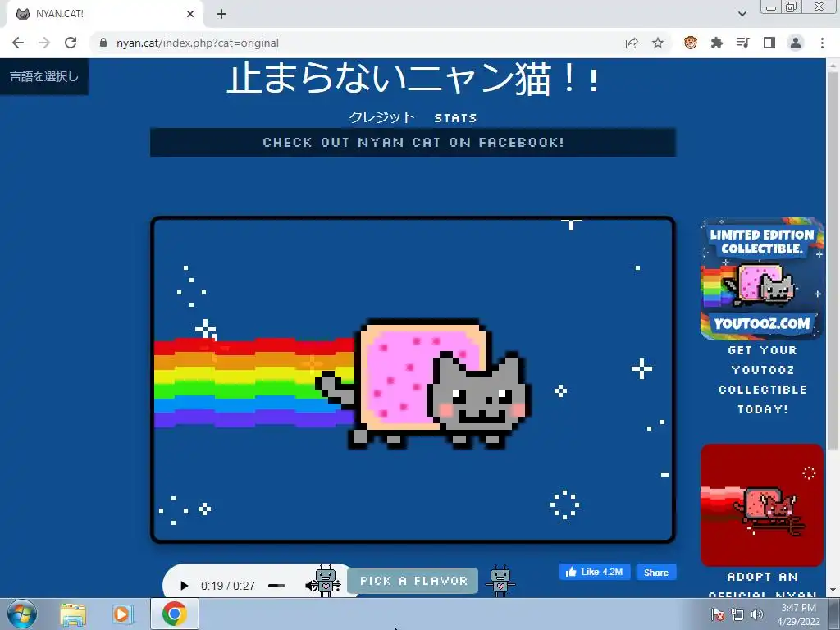840x630 pixels.
Task: Click the Nyan Cat animation
Action: 413,380
